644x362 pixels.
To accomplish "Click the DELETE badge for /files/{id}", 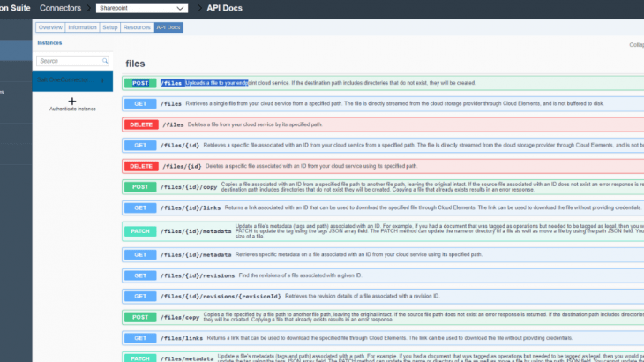I will tap(139, 166).
